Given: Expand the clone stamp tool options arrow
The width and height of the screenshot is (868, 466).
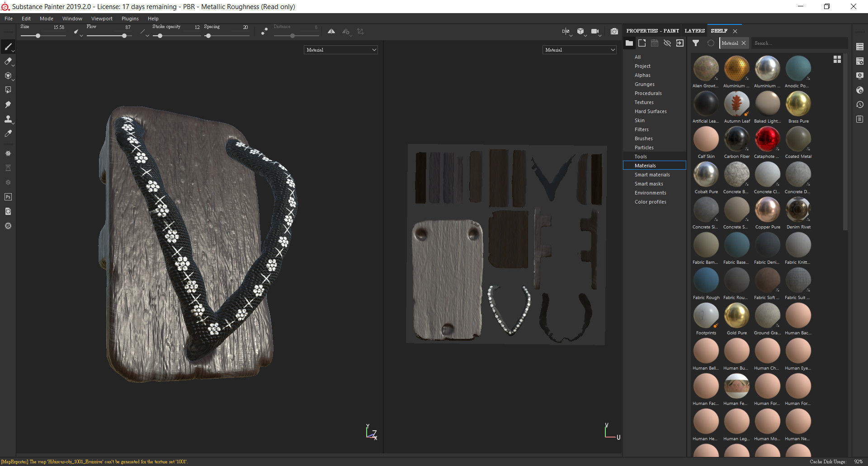Looking at the screenshot, I should (14, 124).
